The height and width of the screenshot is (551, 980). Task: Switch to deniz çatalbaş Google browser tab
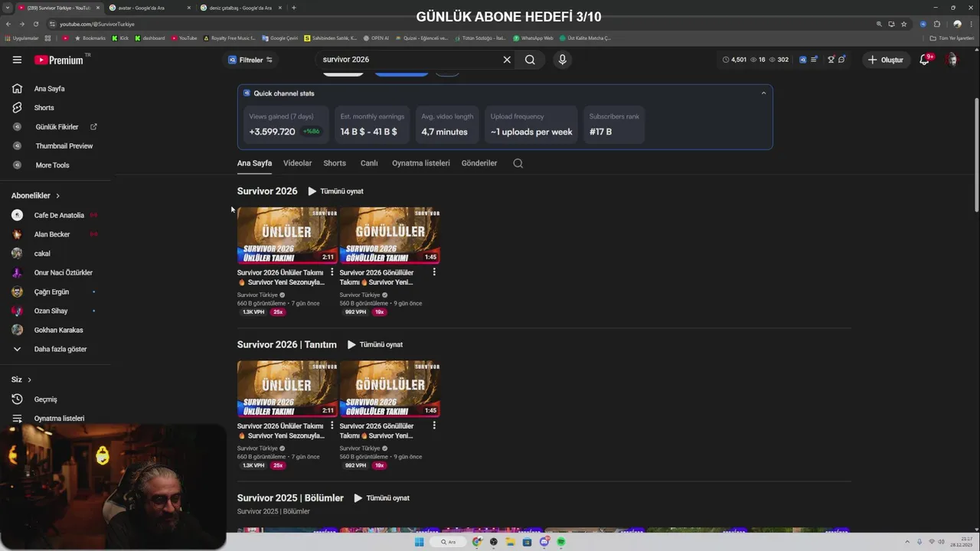(240, 8)
